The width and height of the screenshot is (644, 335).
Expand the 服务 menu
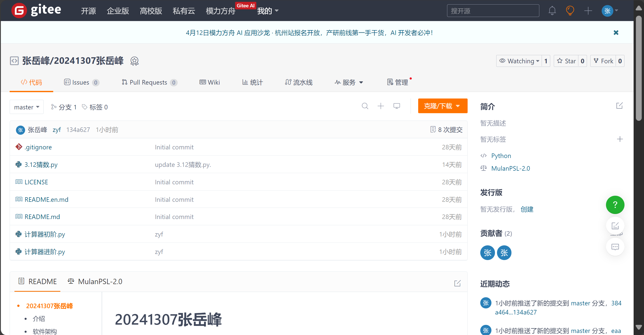pos(349,82)
